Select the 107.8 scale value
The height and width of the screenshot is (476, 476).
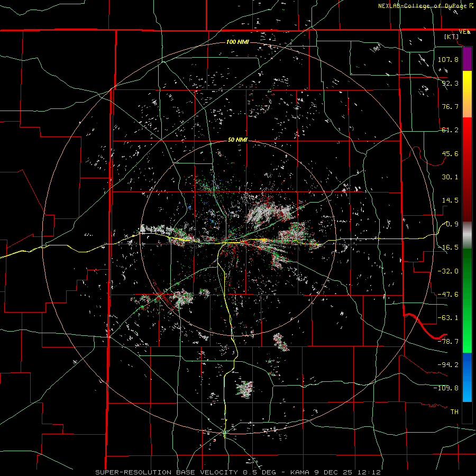pos(448,59)
